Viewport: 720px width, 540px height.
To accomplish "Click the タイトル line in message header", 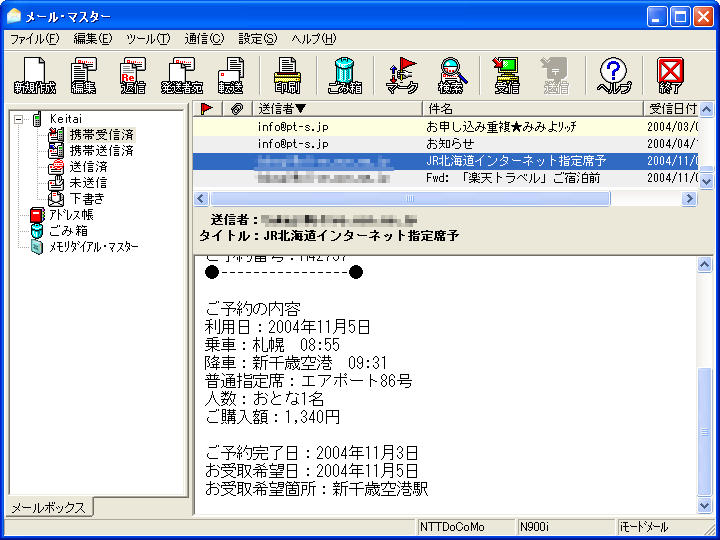I will coord(329,236).
